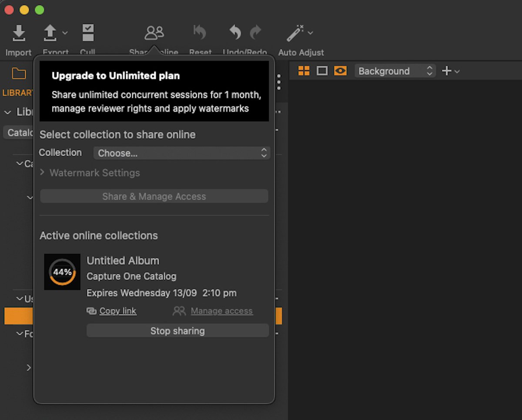Click the Share Online people icon
Viewport: 522px width, 420px height.
point(154,32)
